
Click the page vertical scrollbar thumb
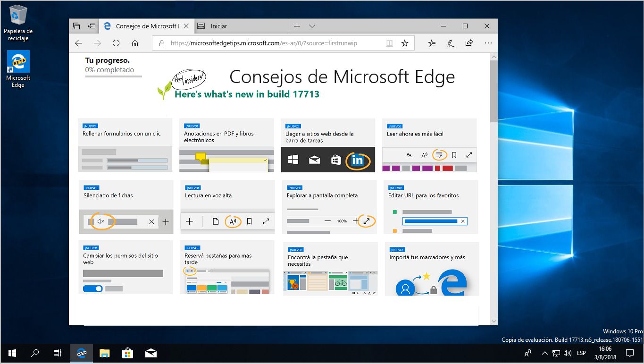[x=494, y=91]
